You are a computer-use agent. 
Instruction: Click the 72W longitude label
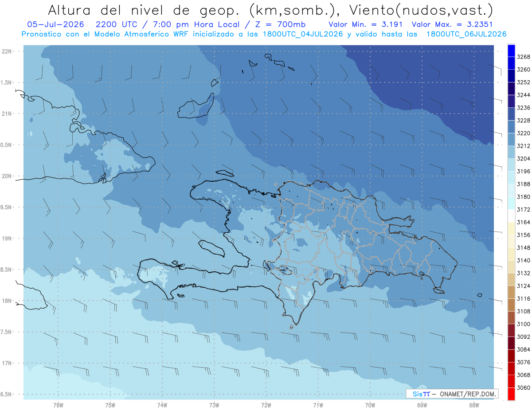point(266,405)
